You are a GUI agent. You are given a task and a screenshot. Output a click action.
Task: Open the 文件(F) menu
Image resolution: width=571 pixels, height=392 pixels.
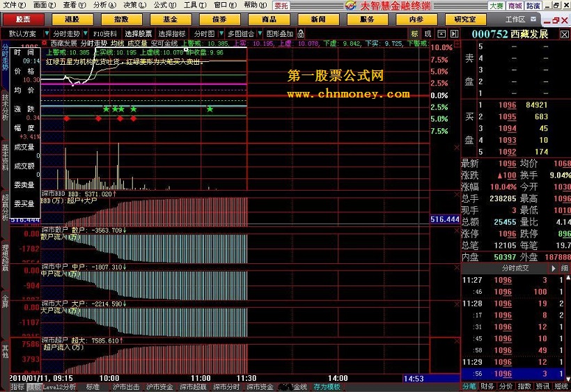pos(15,5)
